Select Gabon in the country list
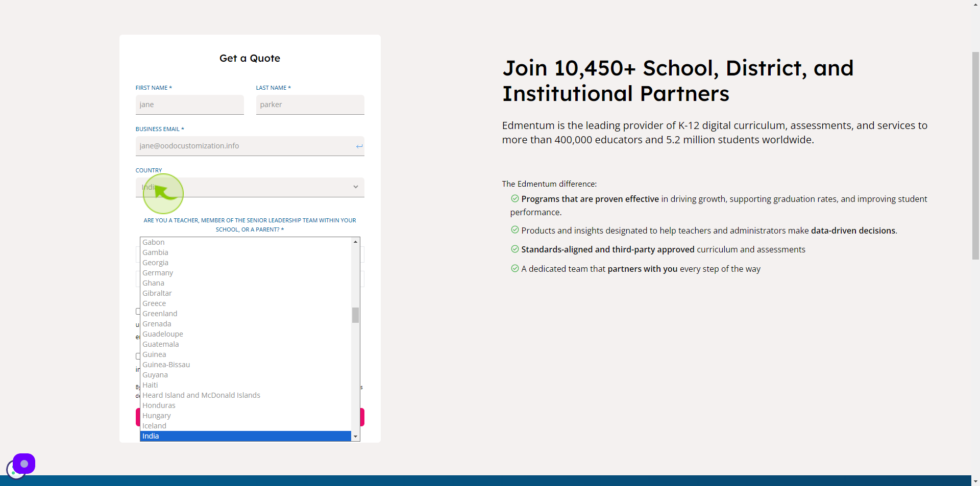 [x=246, y=242]
